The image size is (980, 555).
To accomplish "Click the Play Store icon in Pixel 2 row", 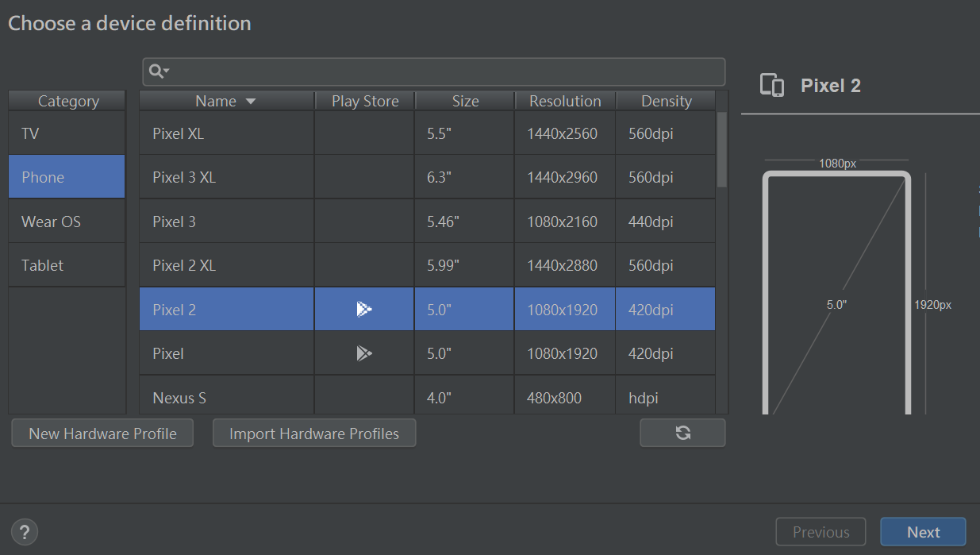I will [x=364, y=310].
